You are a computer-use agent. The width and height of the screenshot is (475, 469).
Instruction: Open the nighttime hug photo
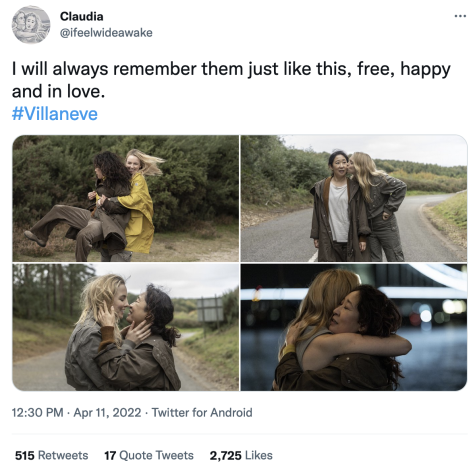[x=354, y=327]
